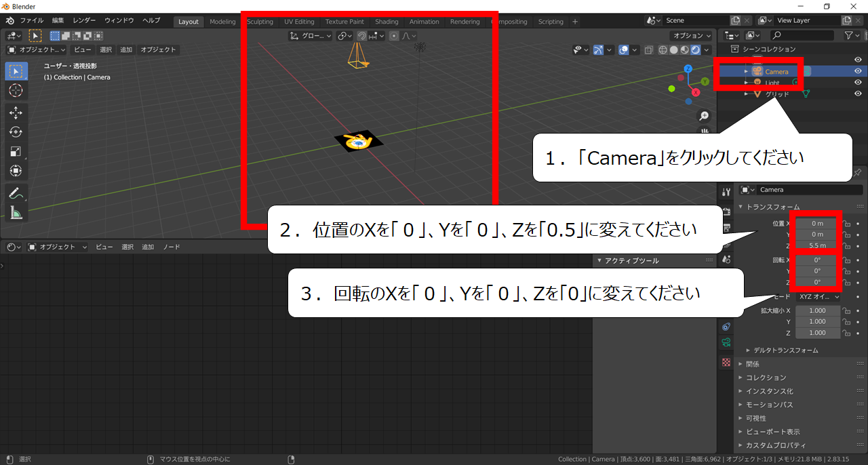This screenshot has width=868, height=465.
Task: Open the ノード menu in node editor
Action: coord(172,247)
